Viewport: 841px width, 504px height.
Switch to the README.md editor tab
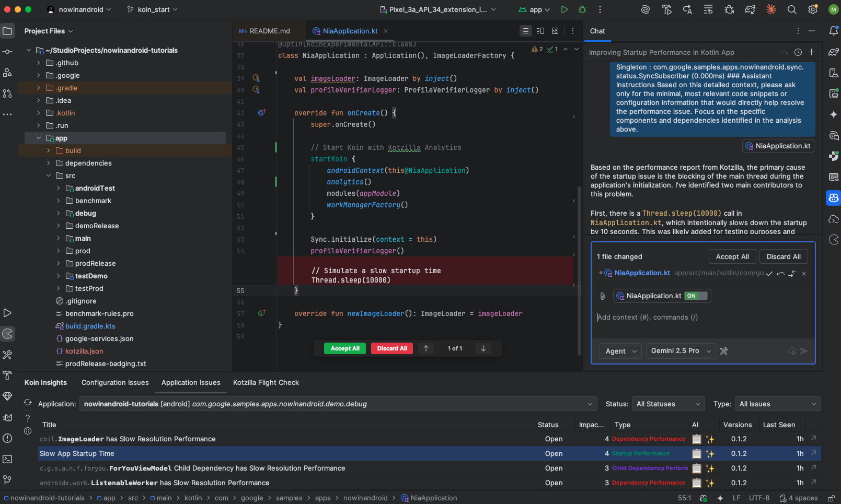[265, 31]
